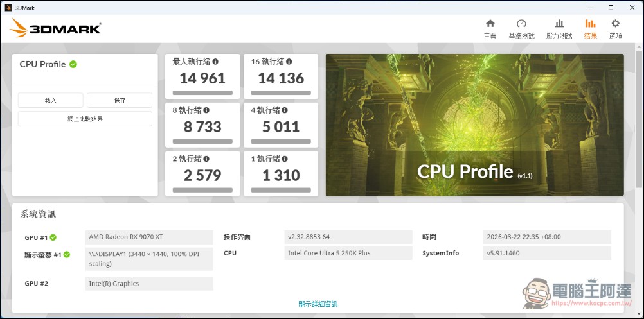Click the 4 threads score 5 011
644x319 pixels.
[x=281, y=126]
